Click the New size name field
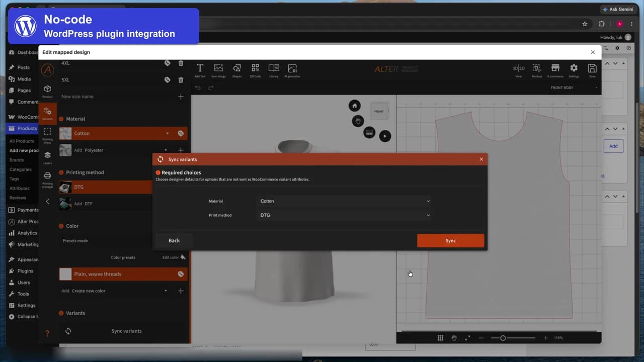 point(116,97)
